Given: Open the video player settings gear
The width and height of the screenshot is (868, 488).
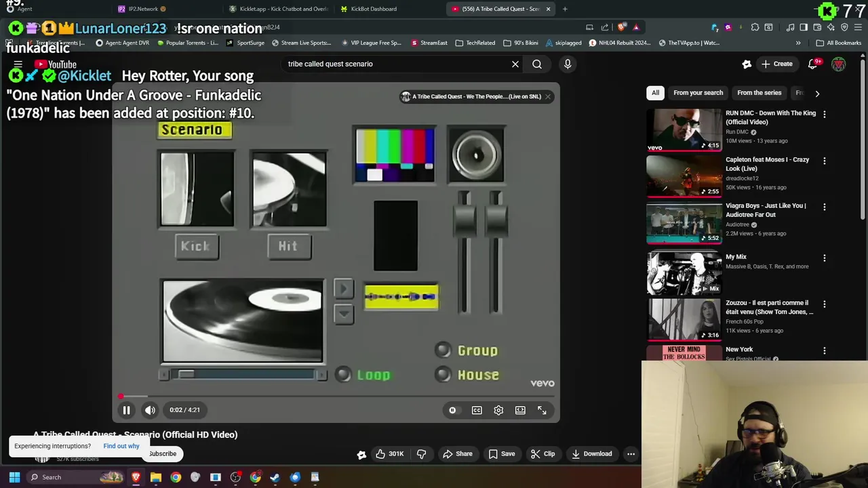Looking at the screenshot, I should coord(498,410).
